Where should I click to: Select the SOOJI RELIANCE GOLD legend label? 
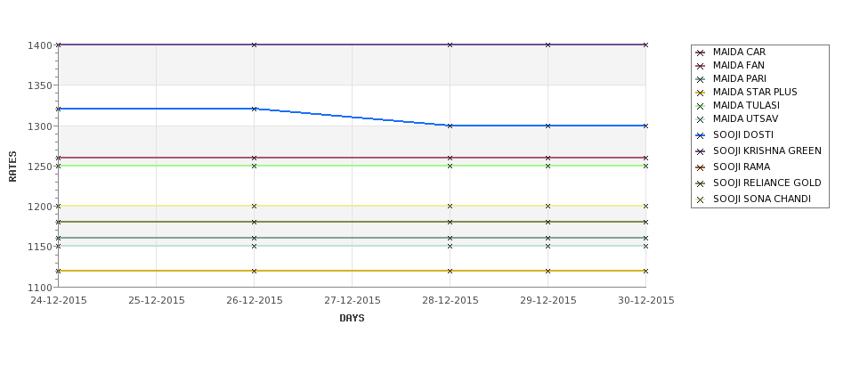[x=767, y=183]
